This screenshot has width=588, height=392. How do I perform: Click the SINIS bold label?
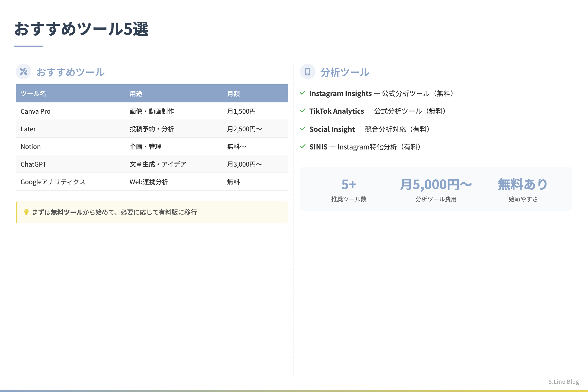click(x=318, y=147)
